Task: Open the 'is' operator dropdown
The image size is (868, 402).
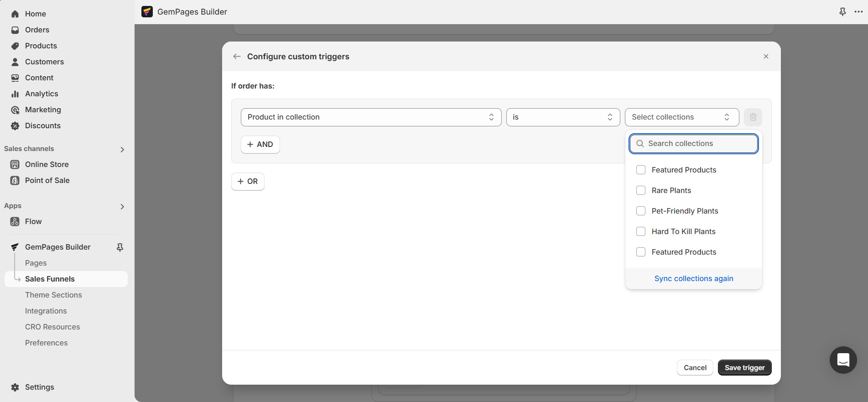Action: (563, 117)
